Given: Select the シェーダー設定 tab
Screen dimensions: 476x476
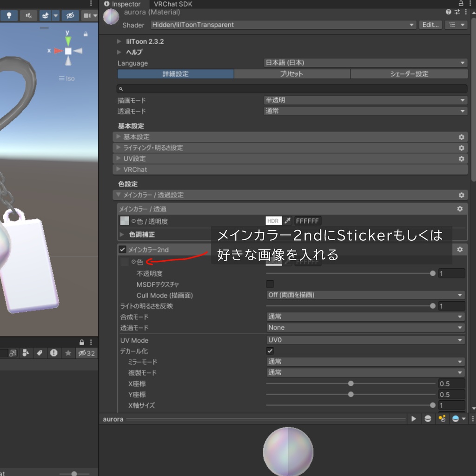Looking at the screenshot, I should pyautogui.click(x=409, y=74).
